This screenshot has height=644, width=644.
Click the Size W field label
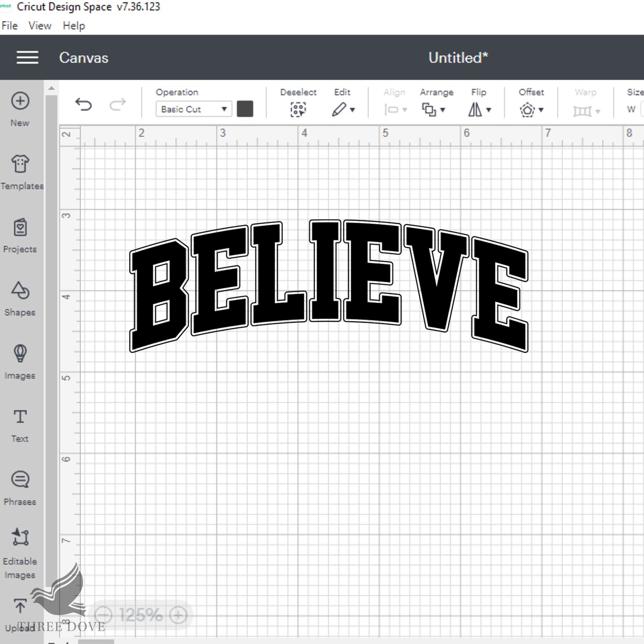tap(631, 110)
